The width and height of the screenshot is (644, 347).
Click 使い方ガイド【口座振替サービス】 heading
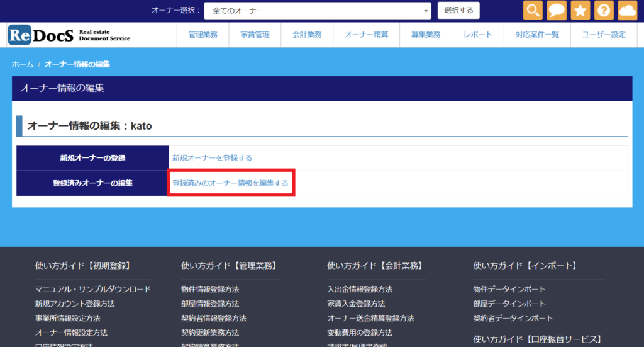(538, 339)
